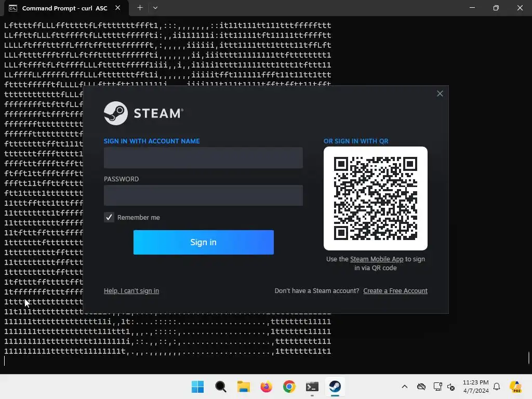Close the Command Prompt terminal tab
The width and height of the screenshot is (532, 399).
pyautogui.click(x=118, y=8)
